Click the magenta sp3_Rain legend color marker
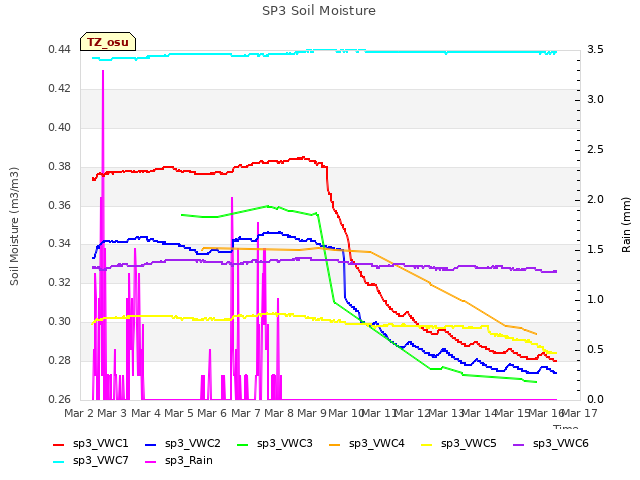The height and width of the screenshot is (480, 640). coord(151,462)
